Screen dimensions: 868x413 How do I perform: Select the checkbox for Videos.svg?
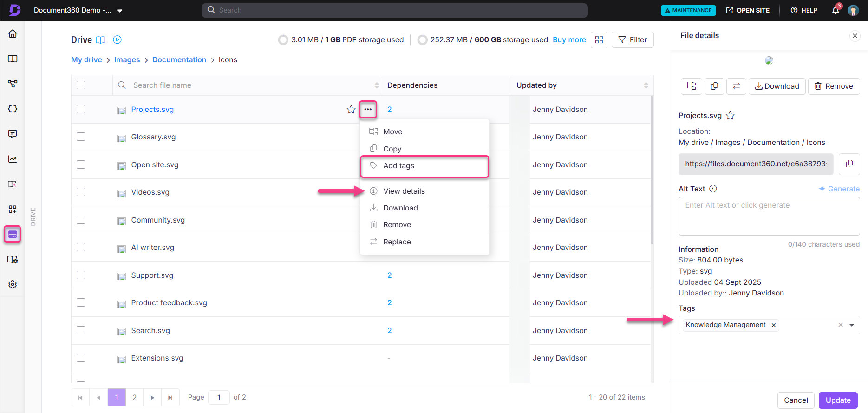coord(81,192)
